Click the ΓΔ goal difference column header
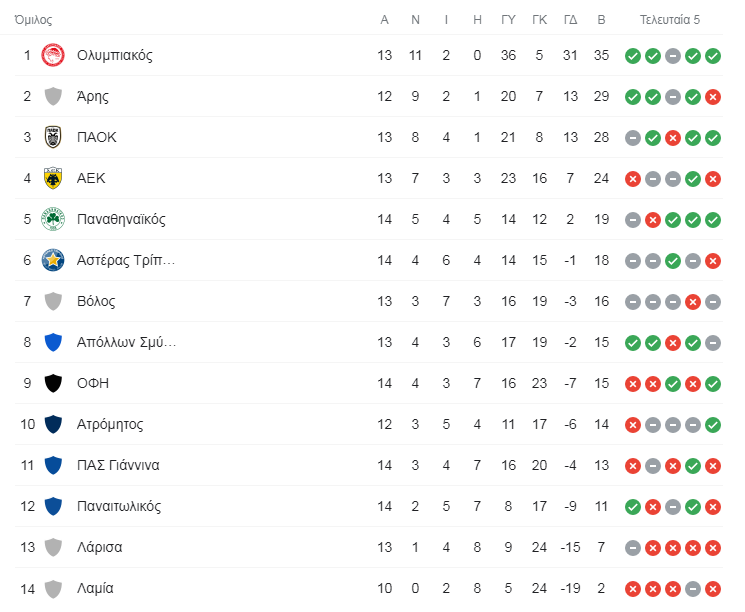This screenshot has height=612, width=745. click(570, 19)
